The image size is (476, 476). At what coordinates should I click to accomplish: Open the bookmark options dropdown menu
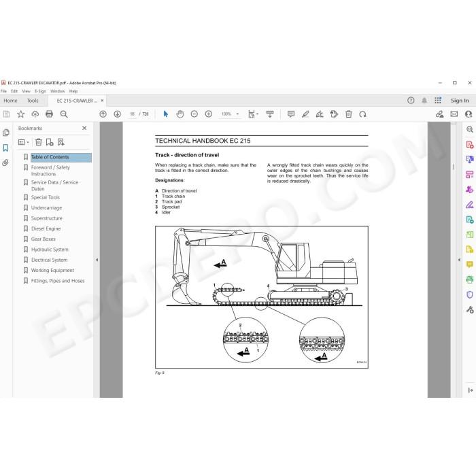[x=24, y=142]
